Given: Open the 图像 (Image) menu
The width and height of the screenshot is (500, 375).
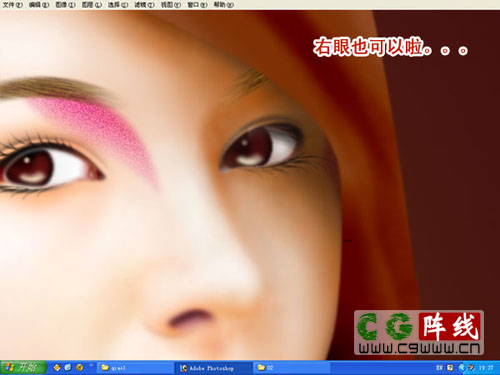Looking at the screenshot, I should pyautogui.click(x=65, y=5).
